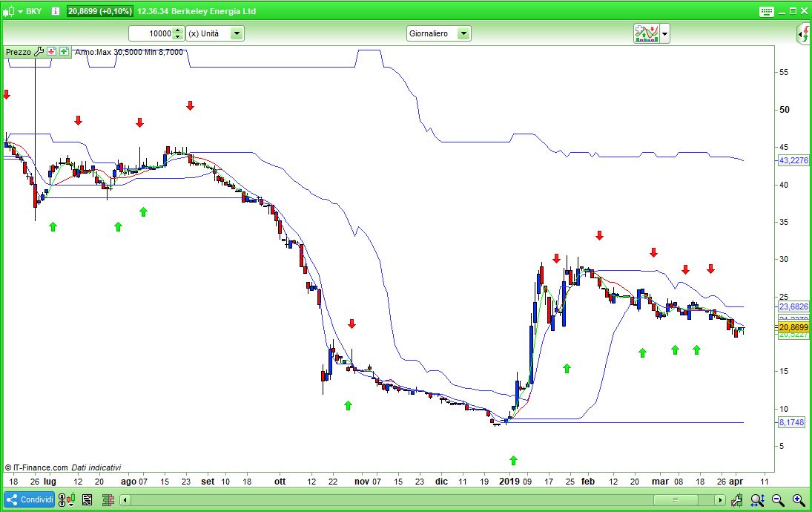Click the green buy arrow below 2019
Image resolution: width=812 pixels, height=512 pixels.
(513, 460)
